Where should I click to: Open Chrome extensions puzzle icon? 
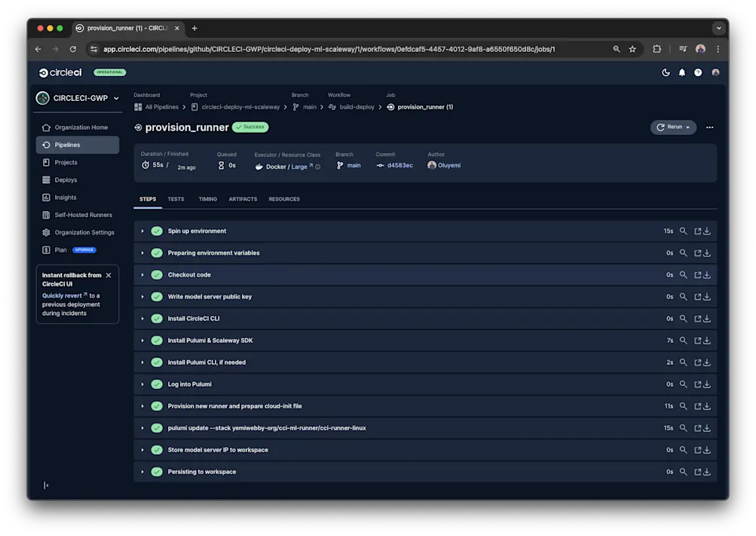pyautogui.click(x=657, y=49)
